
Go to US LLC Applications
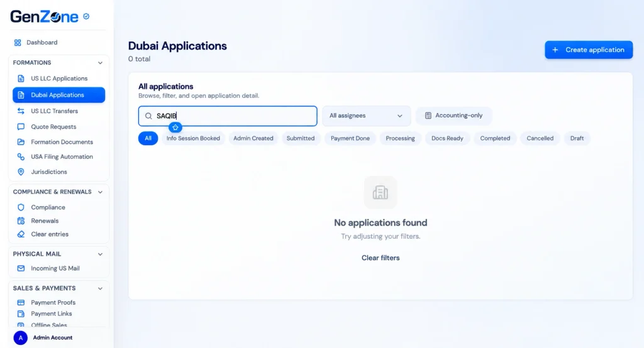tap(59, 79)
